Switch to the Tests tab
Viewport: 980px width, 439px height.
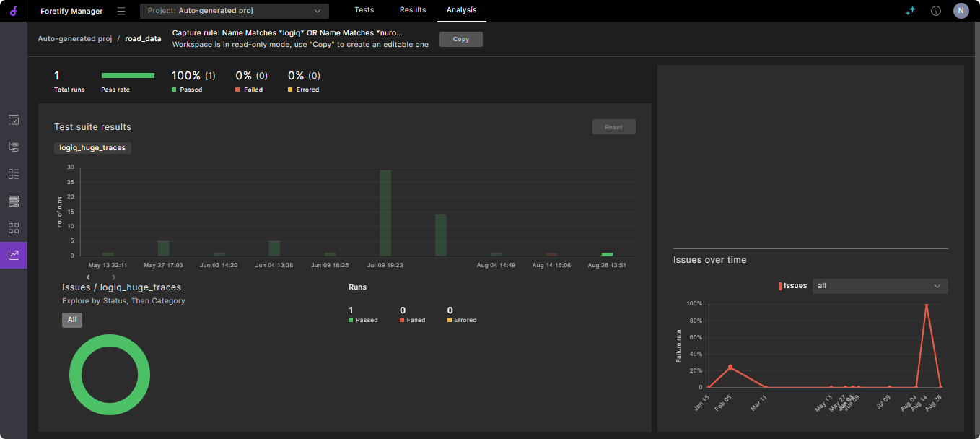(x=364, y=10)
